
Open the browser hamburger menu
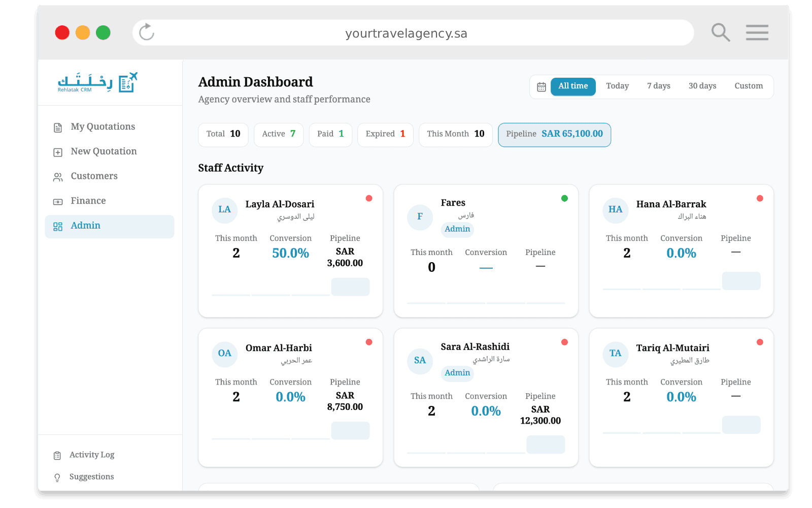pyautogui.click(x=757, y=33)
